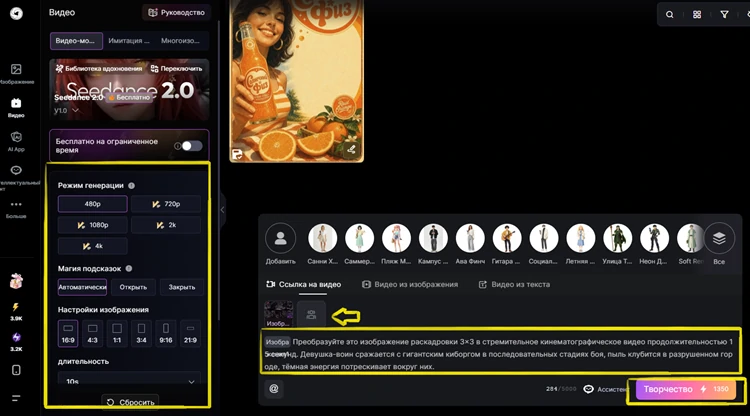Select the Неон Д... character avatar

[x=654, y=238]
